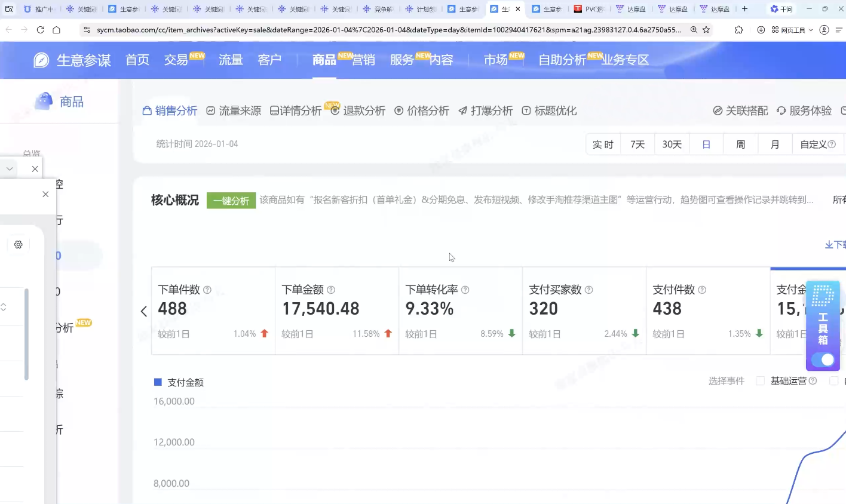Click the 关联搭配 link icon
Viewport: 846px width, 504px height.
[740, 110]
